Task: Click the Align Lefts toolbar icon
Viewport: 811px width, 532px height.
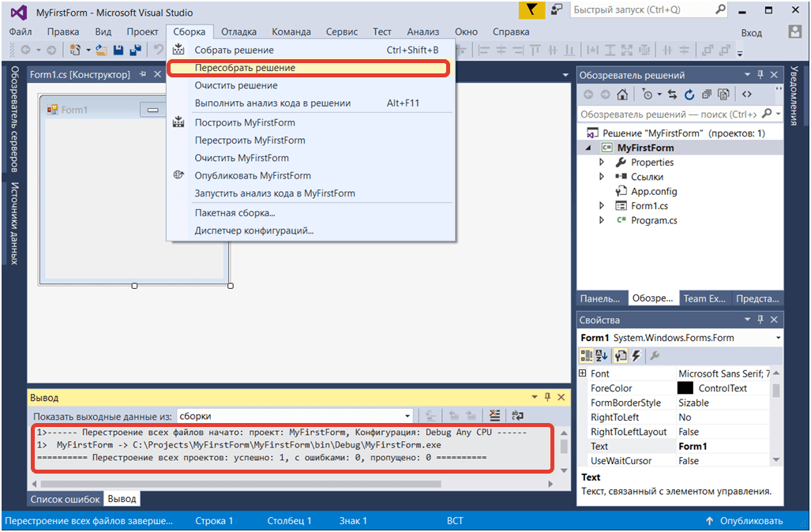Action: (x=483, y=51)
